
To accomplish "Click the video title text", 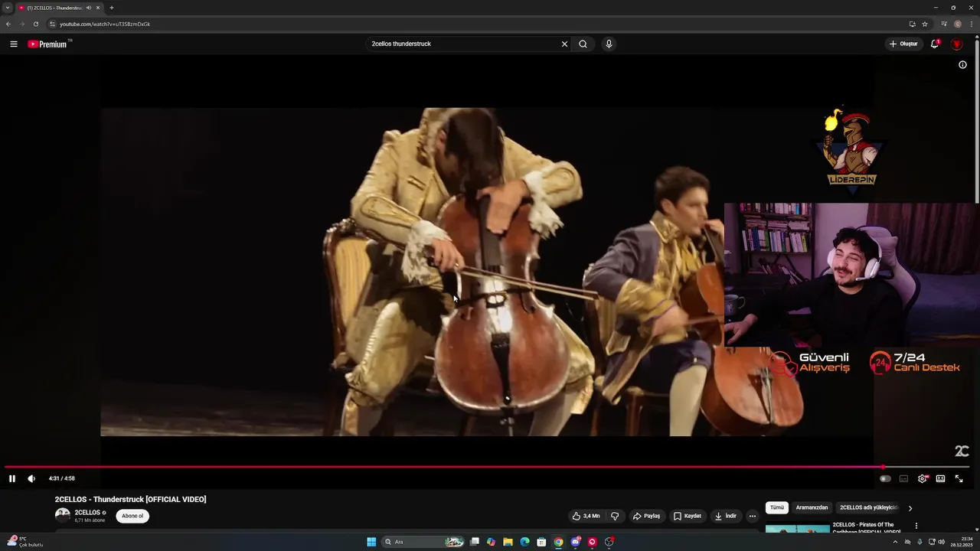I will (130, 499).
